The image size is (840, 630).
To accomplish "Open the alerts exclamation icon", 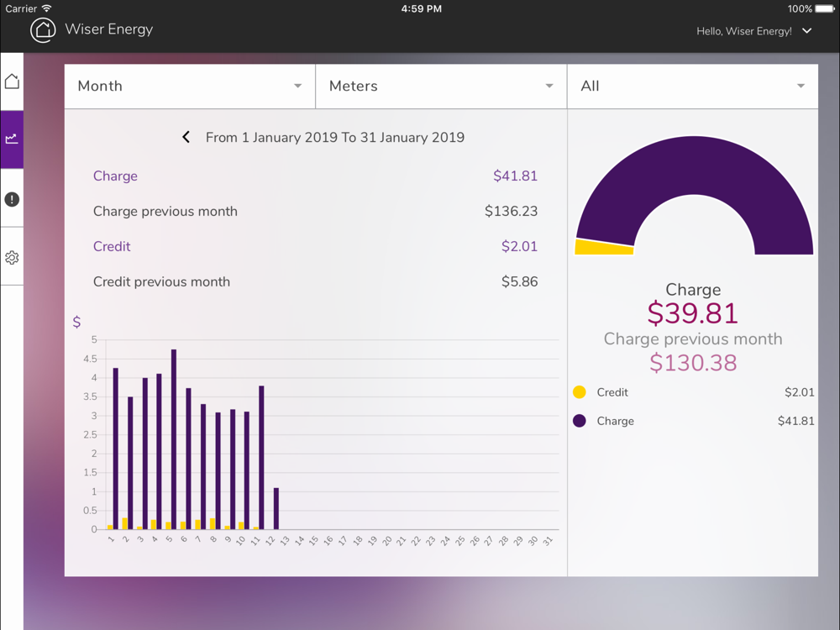I will coord(12,199).
